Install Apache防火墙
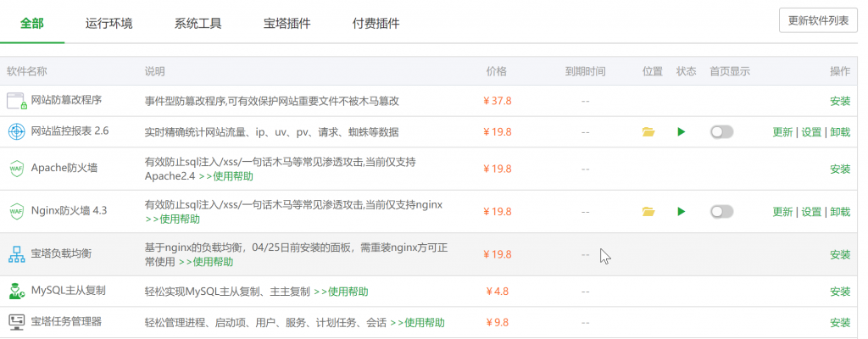The height and width of the screenshot is (339, 868). pos(840,169)
